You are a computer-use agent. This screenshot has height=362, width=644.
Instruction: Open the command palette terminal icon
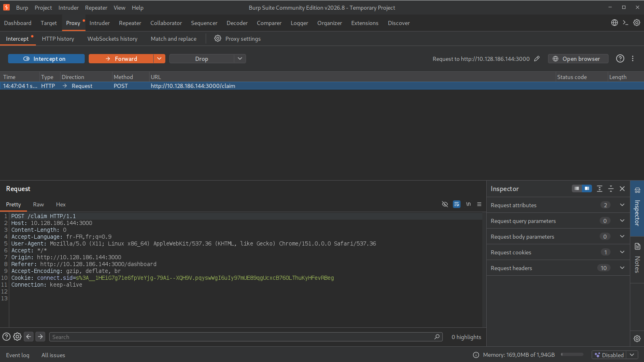[x=625, y=23]
